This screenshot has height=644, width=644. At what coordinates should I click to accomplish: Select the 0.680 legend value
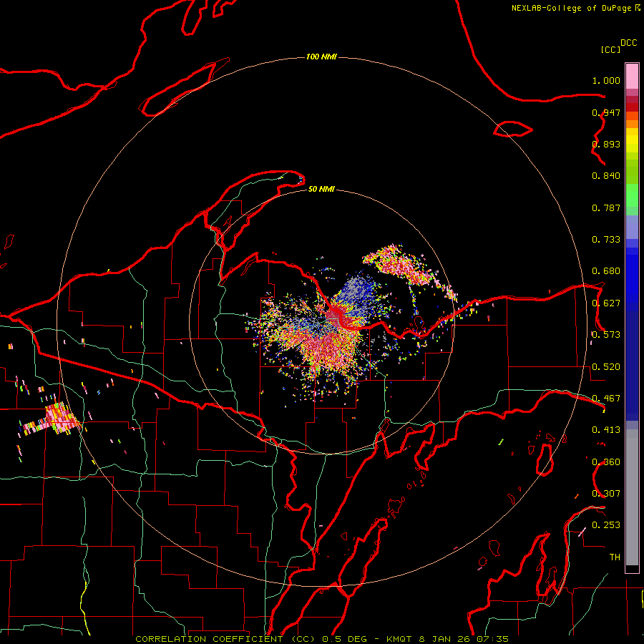(606, 271)
